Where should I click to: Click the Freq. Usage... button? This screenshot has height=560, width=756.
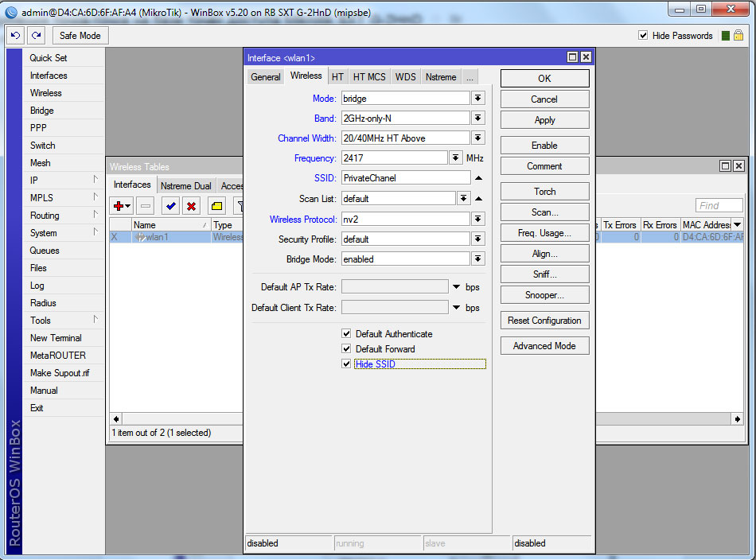click(x=544, y=233)
